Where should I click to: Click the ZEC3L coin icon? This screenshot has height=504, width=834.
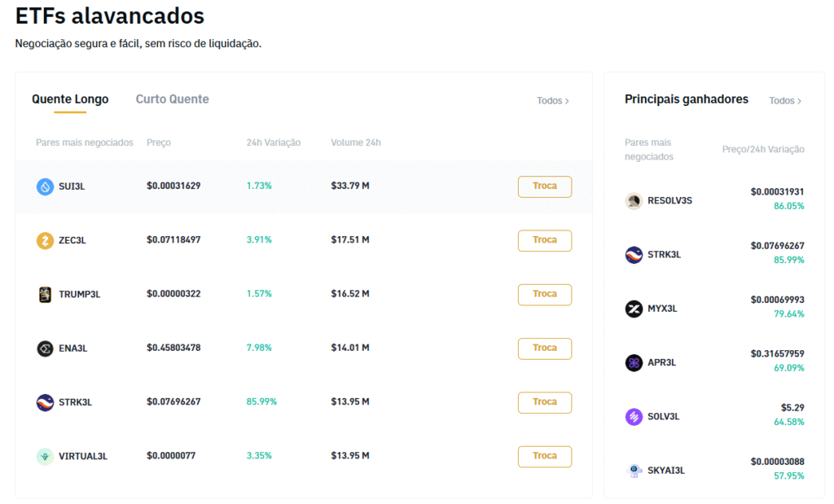click(45, 240)
